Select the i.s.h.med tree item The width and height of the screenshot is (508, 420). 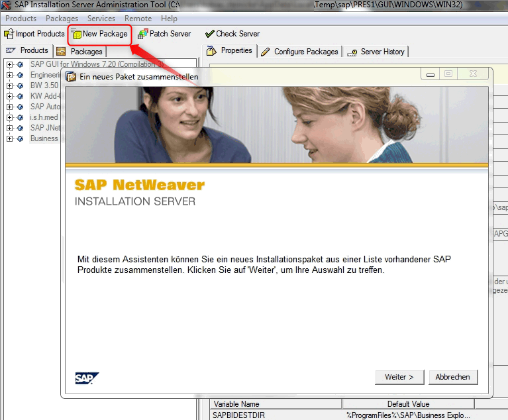44,117
